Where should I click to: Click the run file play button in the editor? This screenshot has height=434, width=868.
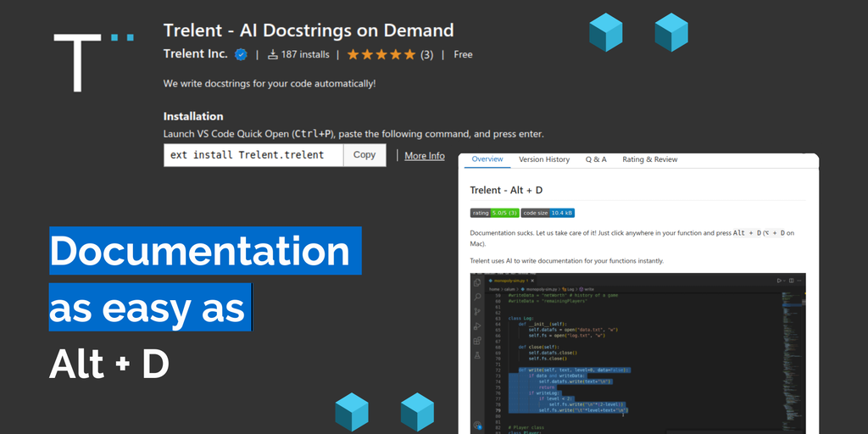click(x=778, y=281)
